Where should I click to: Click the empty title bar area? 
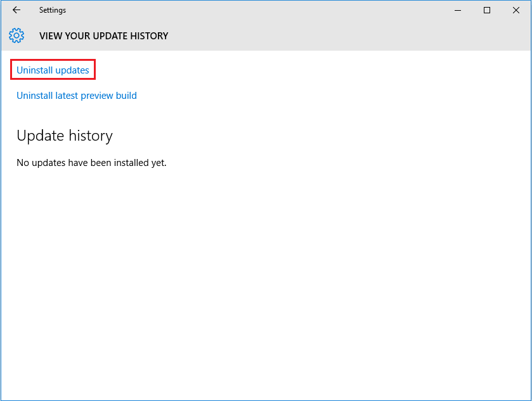click(x=254, y=10)
